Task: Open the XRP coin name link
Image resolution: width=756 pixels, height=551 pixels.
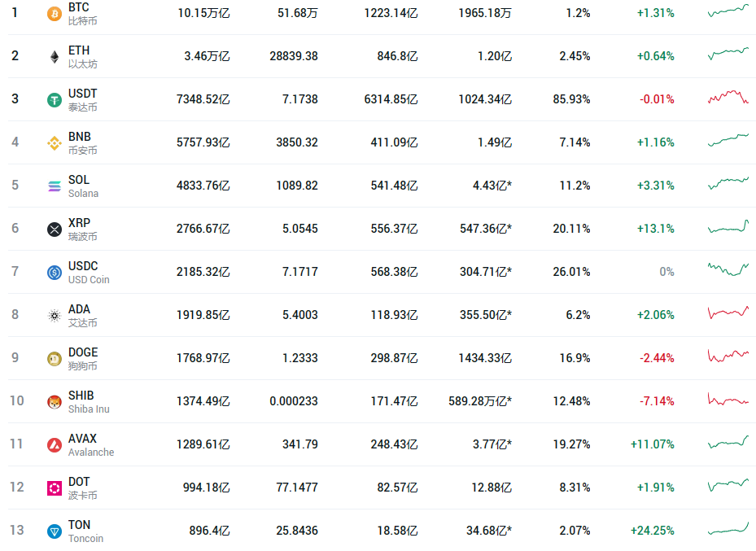Action: coord(79,223)
